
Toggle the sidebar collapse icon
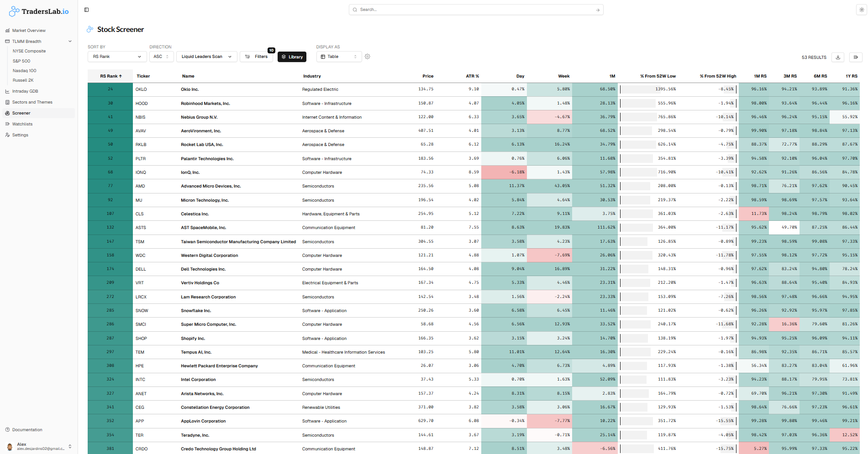coord(87,10)
